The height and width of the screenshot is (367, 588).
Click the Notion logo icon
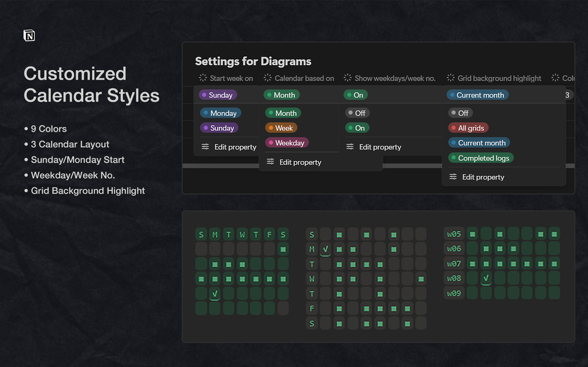pos(29,36)
